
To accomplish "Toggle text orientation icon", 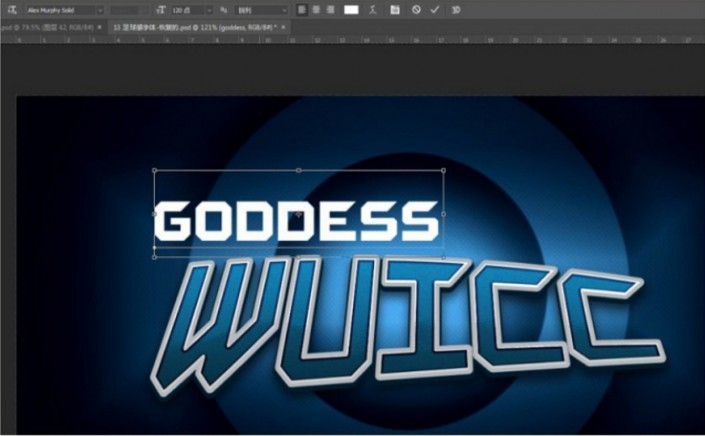I will coord(12,10).
